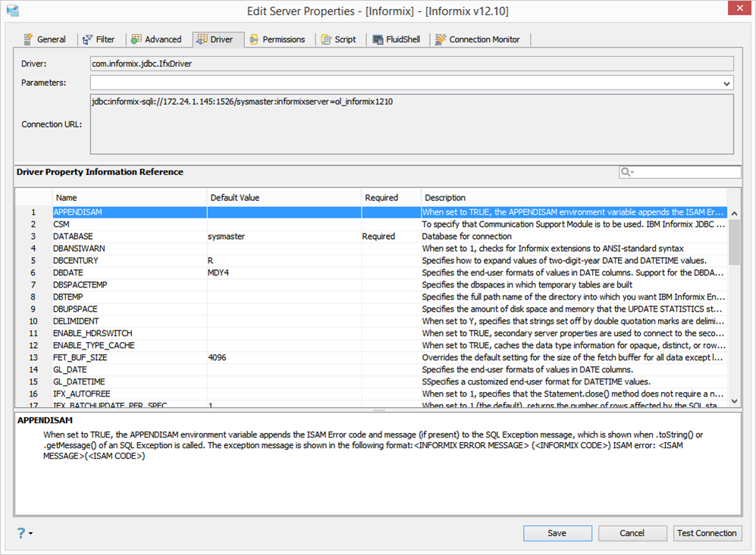Click the application icon in title bar
Image resolution: width=756 pixels, height=555 pixels.
point(13,10)
